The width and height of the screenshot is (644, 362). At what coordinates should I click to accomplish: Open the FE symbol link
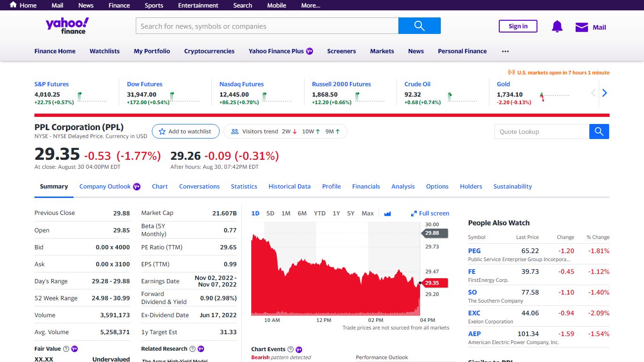point(472,271)
